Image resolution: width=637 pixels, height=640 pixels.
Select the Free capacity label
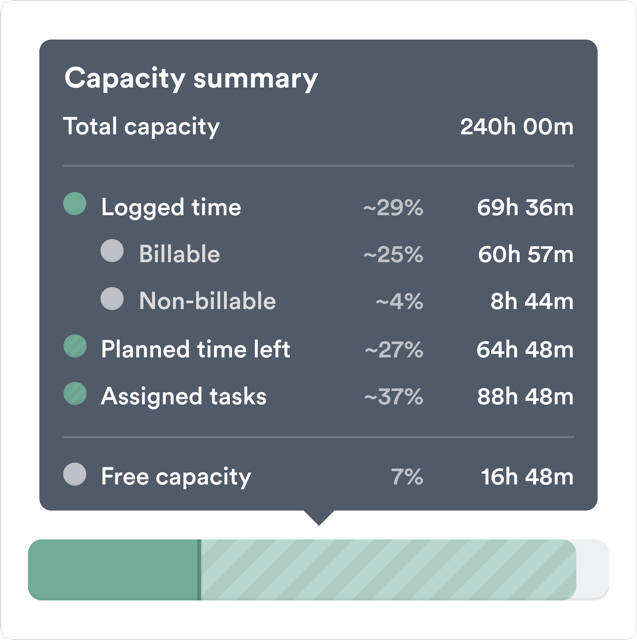[176, 476]
